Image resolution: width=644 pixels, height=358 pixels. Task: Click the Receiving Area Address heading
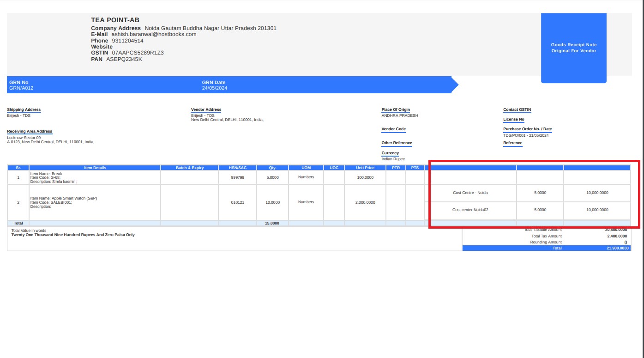point(30,131)
